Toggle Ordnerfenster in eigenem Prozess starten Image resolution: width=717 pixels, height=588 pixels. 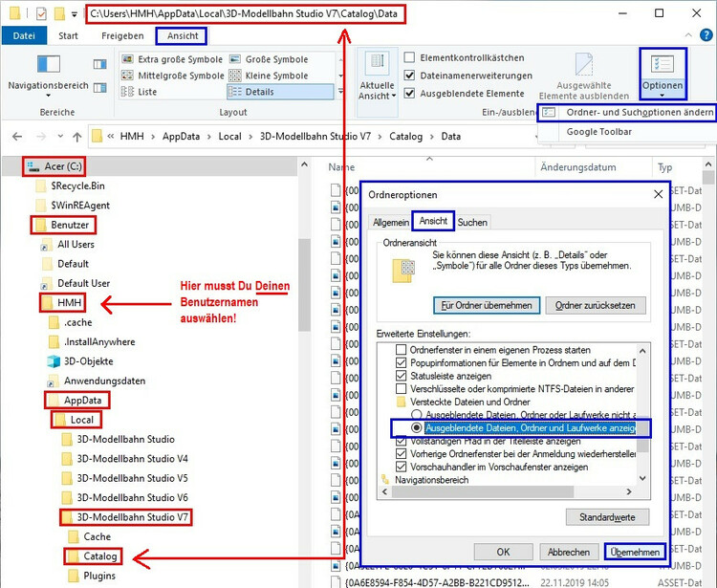coord(401,350)
